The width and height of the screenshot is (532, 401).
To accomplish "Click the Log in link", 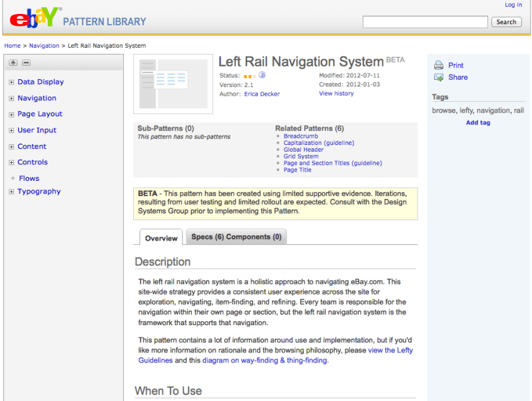I will click(x=513, y=5).
